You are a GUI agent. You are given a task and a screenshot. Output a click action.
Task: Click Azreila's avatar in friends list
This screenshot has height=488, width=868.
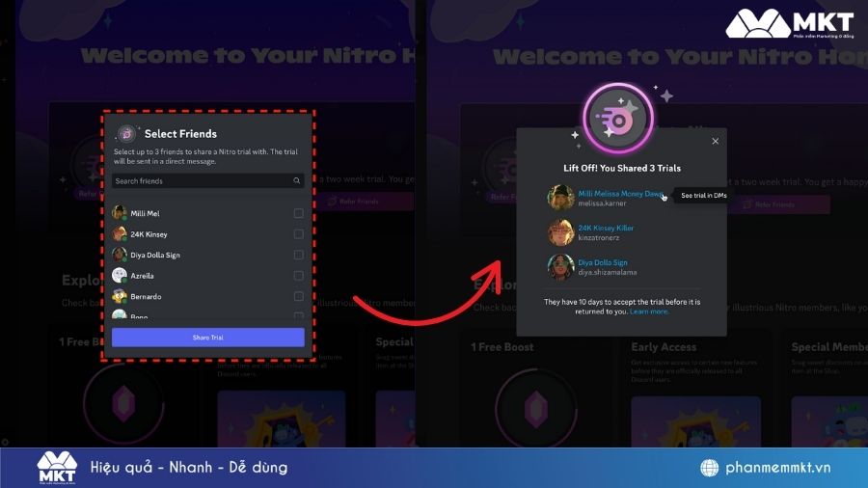coord(119,276)
